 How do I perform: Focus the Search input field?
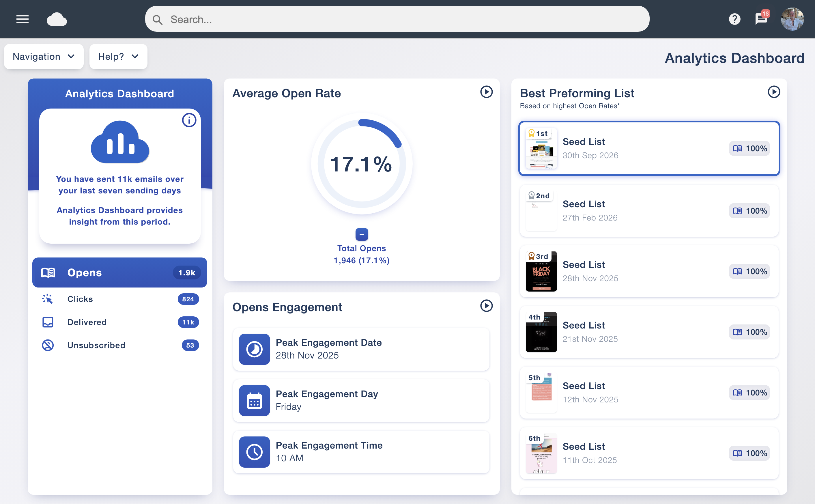(397, 19)
